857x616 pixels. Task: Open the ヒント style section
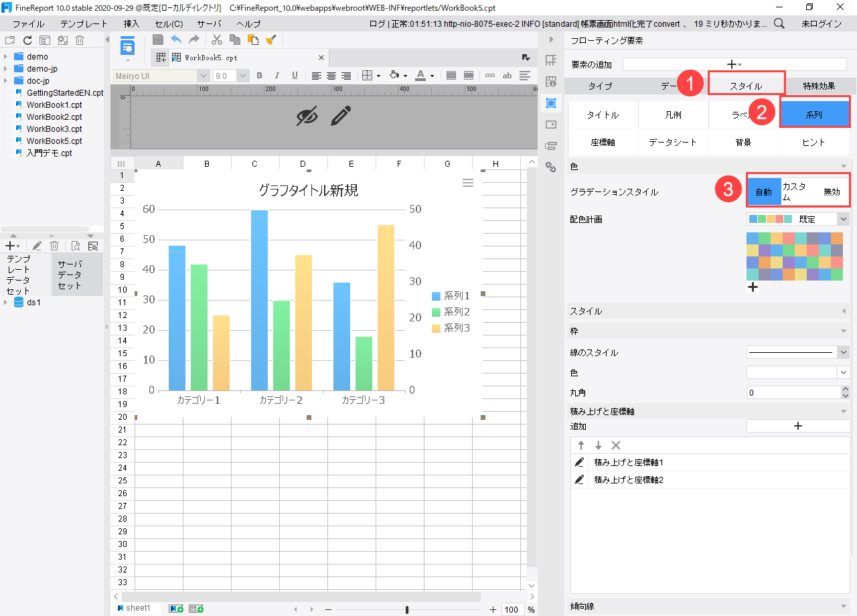[814, 142]
